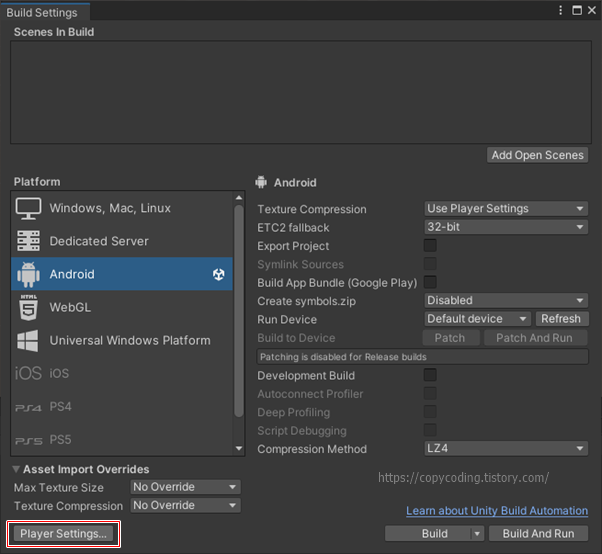The height and width of the screenshot is (554, 602).
Task: Click the Universal Windows Platform logo icon
Action: [x=28, y=341]
